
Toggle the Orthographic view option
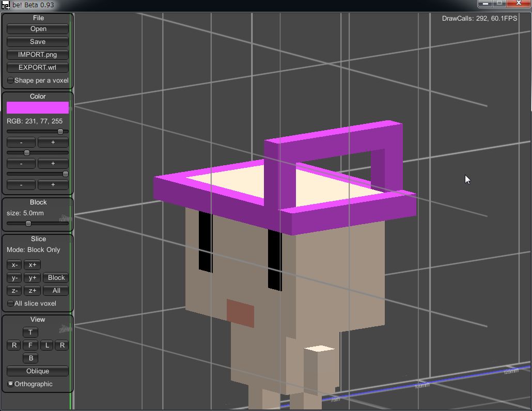pyautogui.click(x=11, y=384)
